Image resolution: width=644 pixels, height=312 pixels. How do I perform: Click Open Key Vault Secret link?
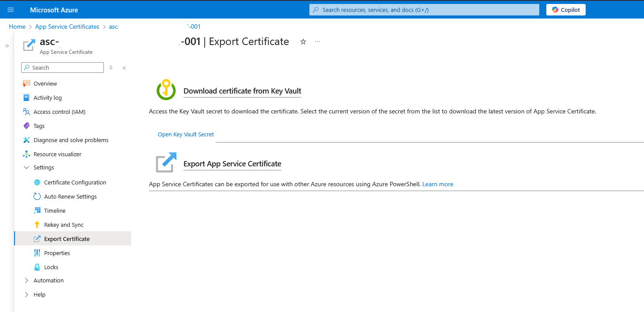click(186, 134)
